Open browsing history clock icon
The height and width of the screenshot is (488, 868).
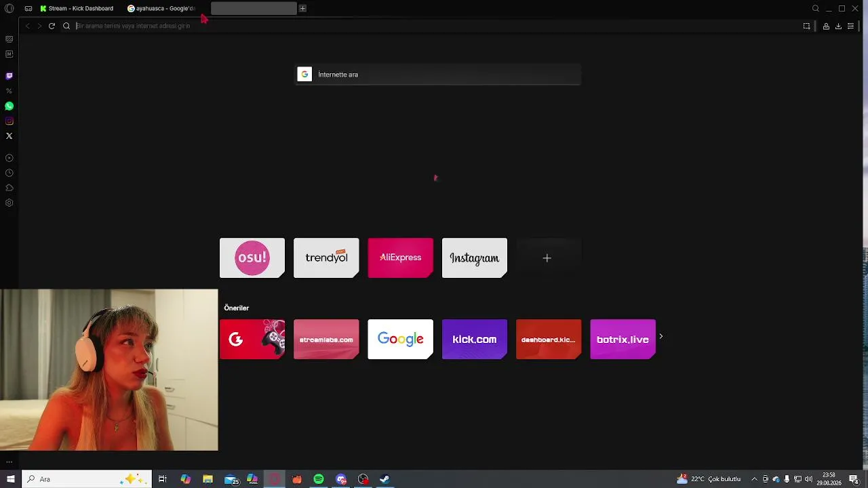(9, 173)
